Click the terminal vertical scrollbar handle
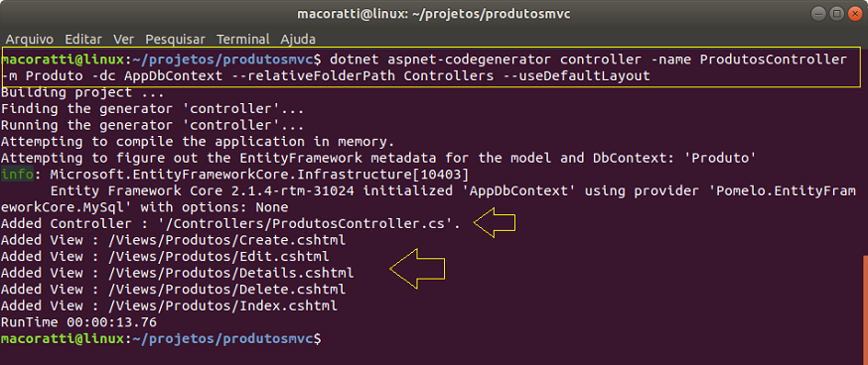The image size is (868, 365). (865, 309)
